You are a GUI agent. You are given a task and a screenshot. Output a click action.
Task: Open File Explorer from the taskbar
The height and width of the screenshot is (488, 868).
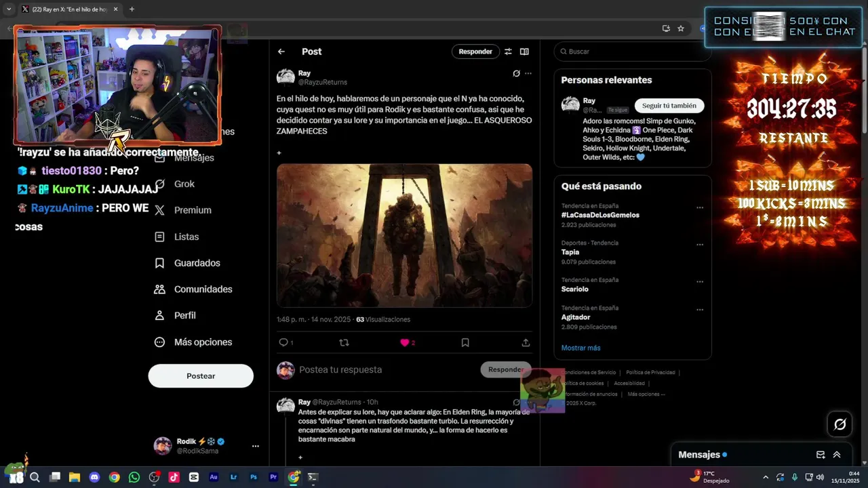pos(75,477)
